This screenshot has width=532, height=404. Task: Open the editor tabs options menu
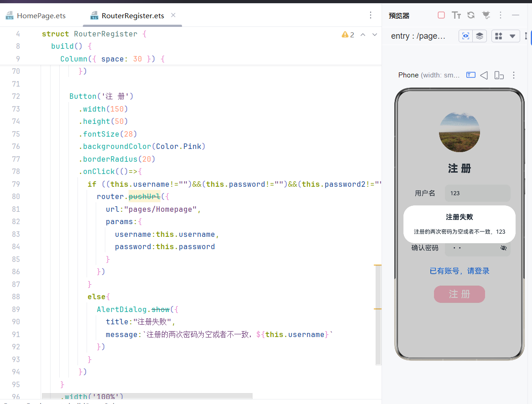(371, 15)
